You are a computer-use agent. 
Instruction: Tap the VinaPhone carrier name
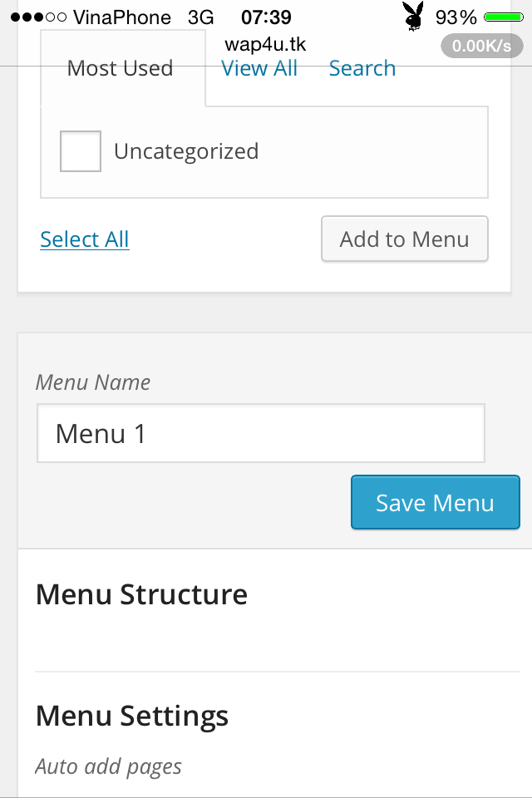122,17
